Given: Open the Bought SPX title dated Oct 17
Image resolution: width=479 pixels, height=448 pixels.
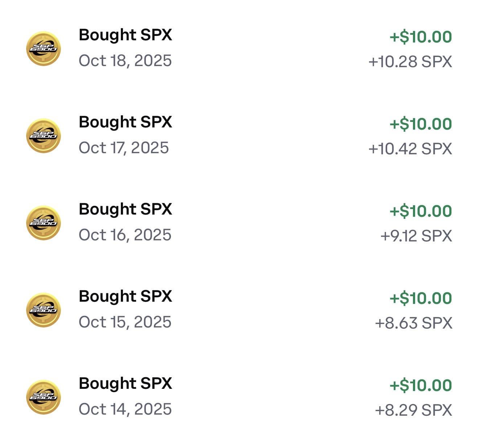Looking at the screenshot, I should coord(125,122).
